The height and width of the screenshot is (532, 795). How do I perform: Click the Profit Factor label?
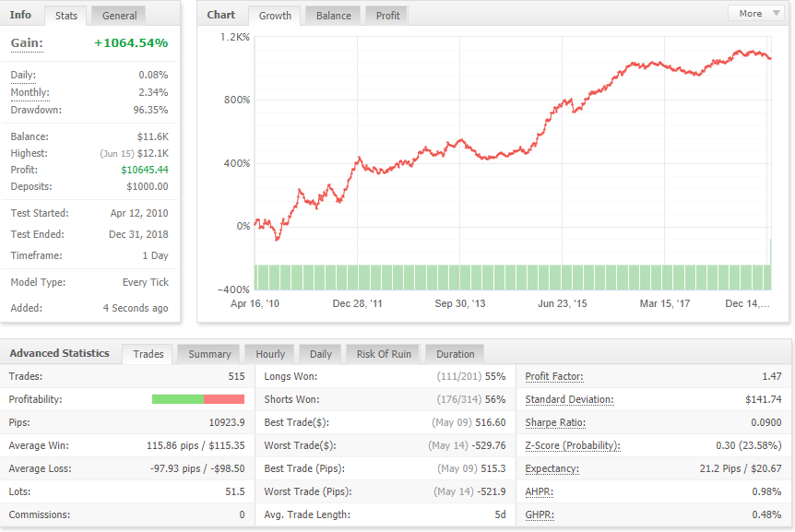pyautogui.click(x=554, y=376)
